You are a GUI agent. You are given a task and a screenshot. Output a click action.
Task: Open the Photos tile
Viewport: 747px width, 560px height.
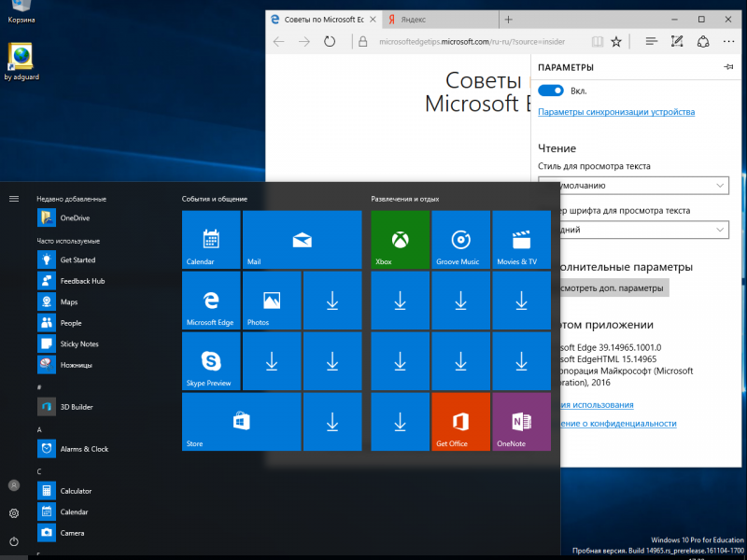pos(272,301)
